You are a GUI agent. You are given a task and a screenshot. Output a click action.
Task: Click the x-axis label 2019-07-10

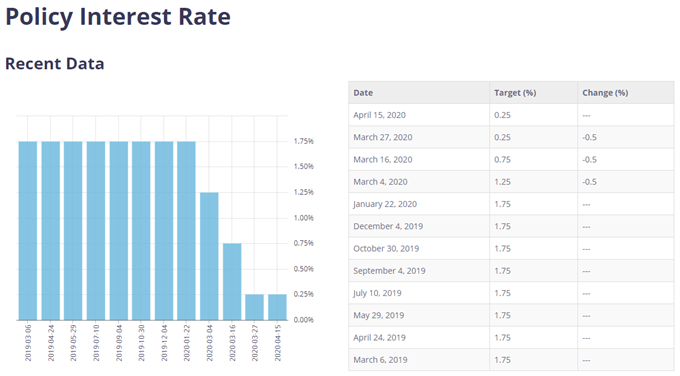[96, 343]
